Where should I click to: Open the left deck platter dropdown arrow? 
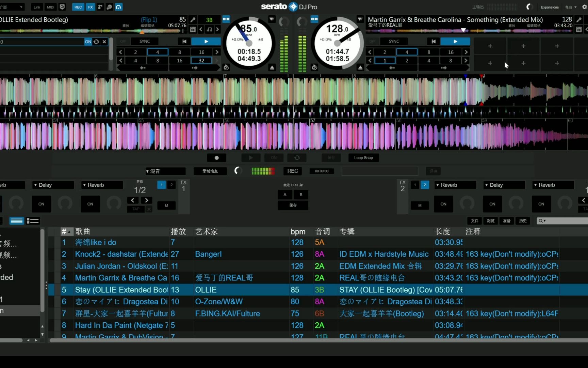coord(272,19)
